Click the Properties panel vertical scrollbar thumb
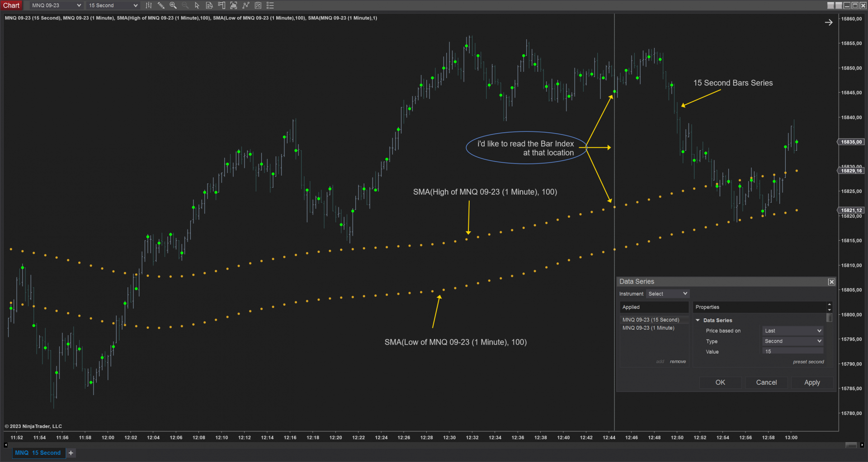 pos(829,318)
